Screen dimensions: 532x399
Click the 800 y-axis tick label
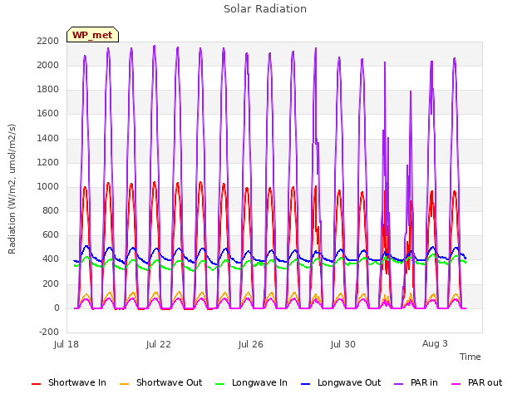(51, 211)
